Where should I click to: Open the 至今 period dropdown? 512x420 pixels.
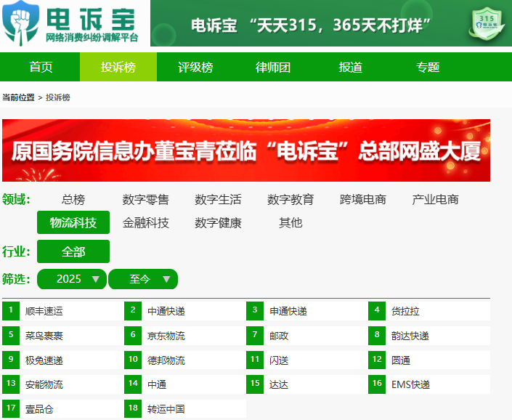coord(143,279)
